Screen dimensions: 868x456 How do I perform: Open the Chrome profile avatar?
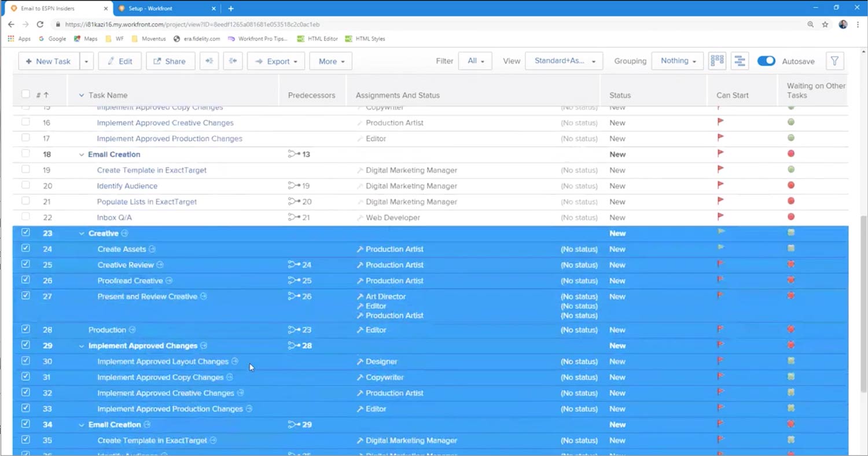coord(843,24)
